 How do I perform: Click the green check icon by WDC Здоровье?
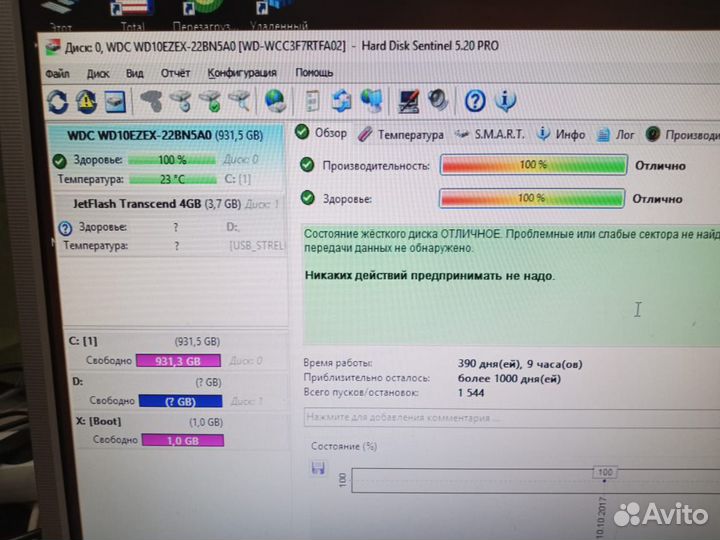(x=59, y=161)
